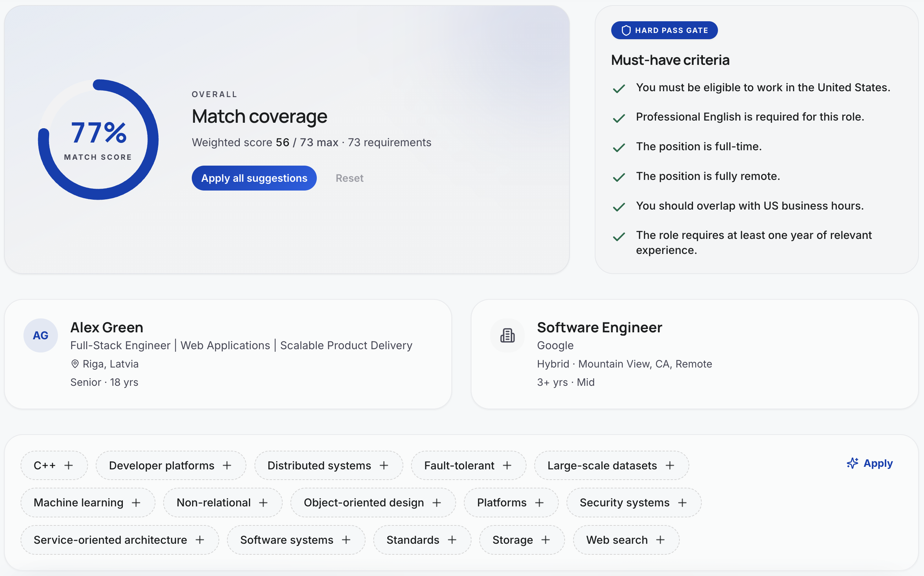Click the plus icon on Software systems
The width and height of the screenshot is (924, 576).
tap(346, 539)
